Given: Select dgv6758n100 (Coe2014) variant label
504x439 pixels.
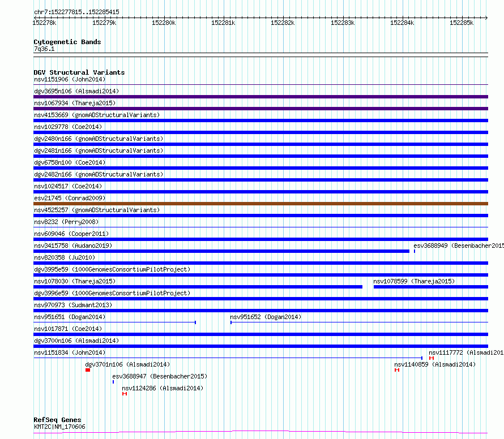Looking at the screenshot, I should pyautogui.click(x=70, y=162).
